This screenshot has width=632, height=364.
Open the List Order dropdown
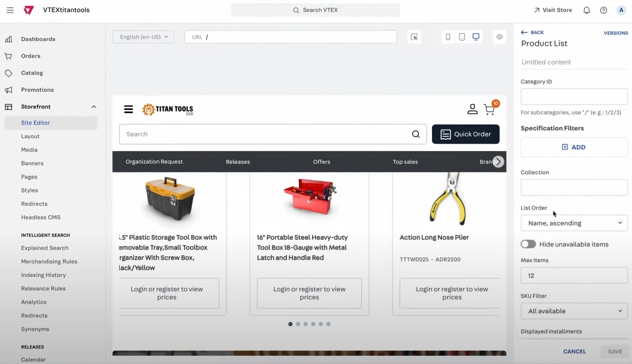pyautogui.click(x=574, y=223)
